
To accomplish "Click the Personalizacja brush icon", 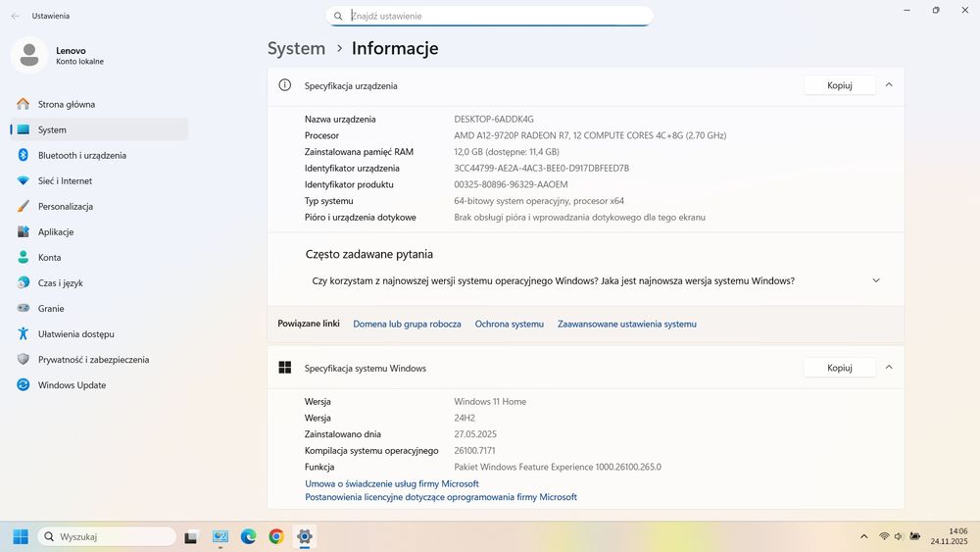I will pos(24,206).
